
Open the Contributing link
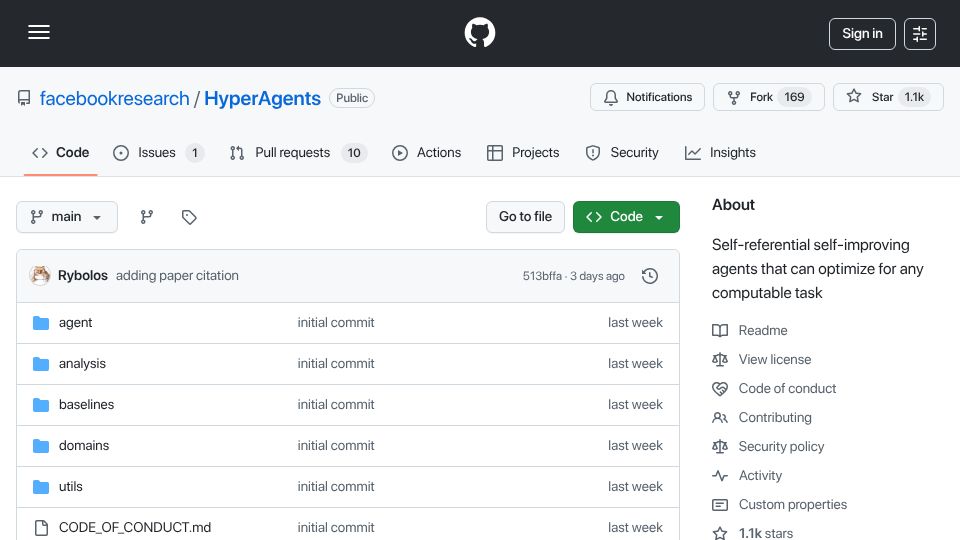(775, 418)
